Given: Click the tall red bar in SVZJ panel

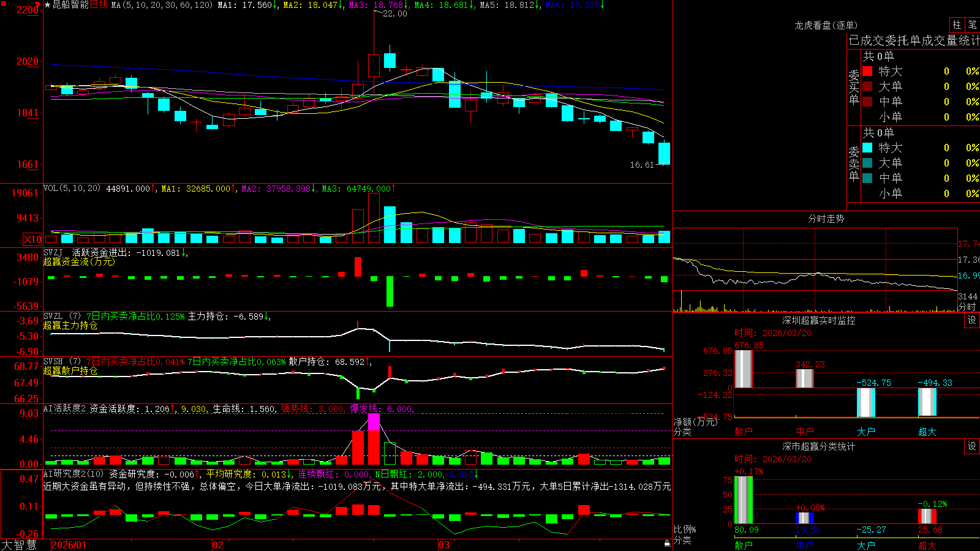Looking at the screenshot, I should [358, 267].
